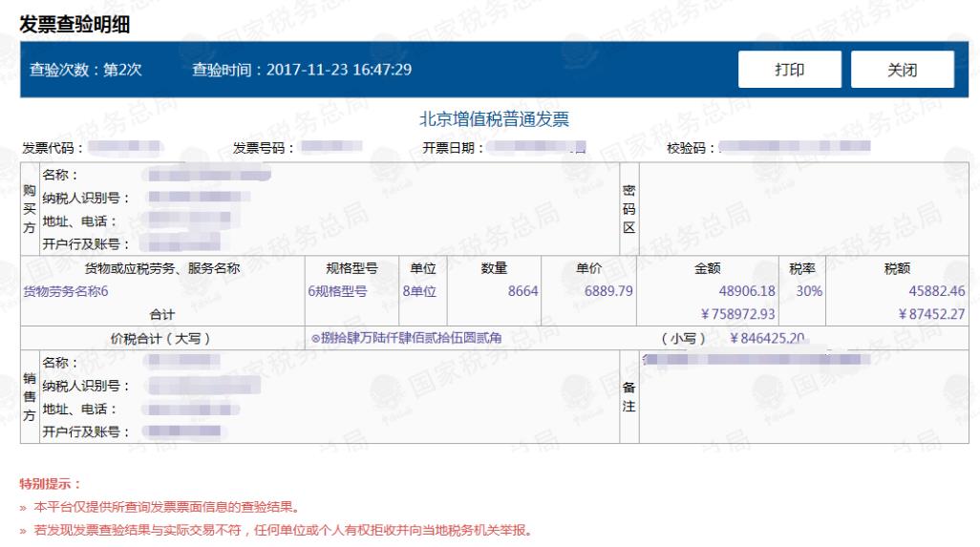This screenshot has width=980, height=547.
Task: Click the 北京增值税普通发票 invoice title
Action: pos(494,119)
